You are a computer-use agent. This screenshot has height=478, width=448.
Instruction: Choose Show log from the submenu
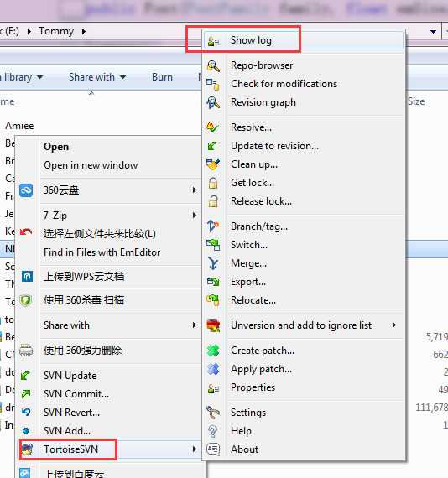click(304, 41)
